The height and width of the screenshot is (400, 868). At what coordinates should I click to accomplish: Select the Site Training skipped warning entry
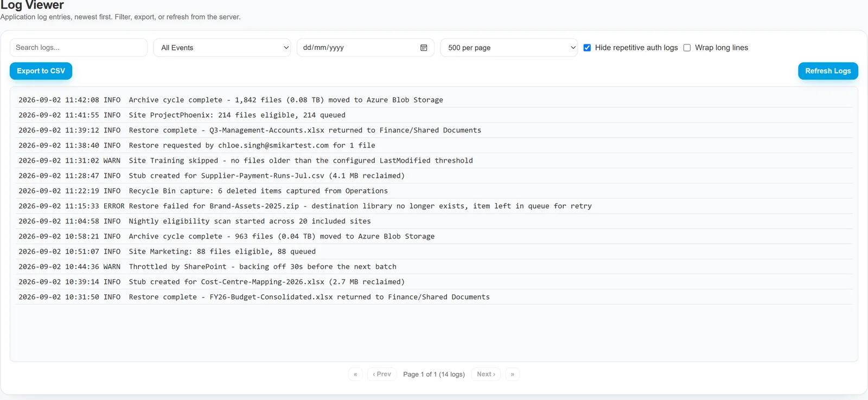[x=434, y=160]
